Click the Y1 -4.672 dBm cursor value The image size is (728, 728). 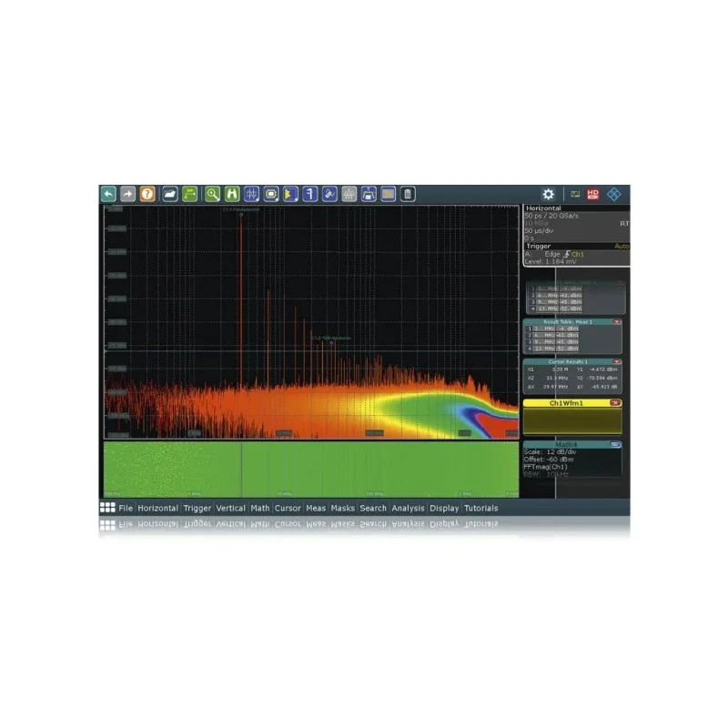tap(603, 369)
